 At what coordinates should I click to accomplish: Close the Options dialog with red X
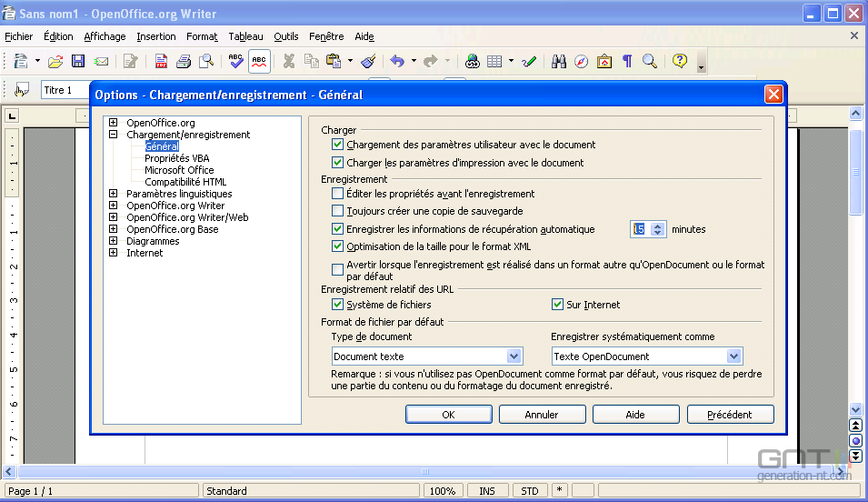pos(773,95)
